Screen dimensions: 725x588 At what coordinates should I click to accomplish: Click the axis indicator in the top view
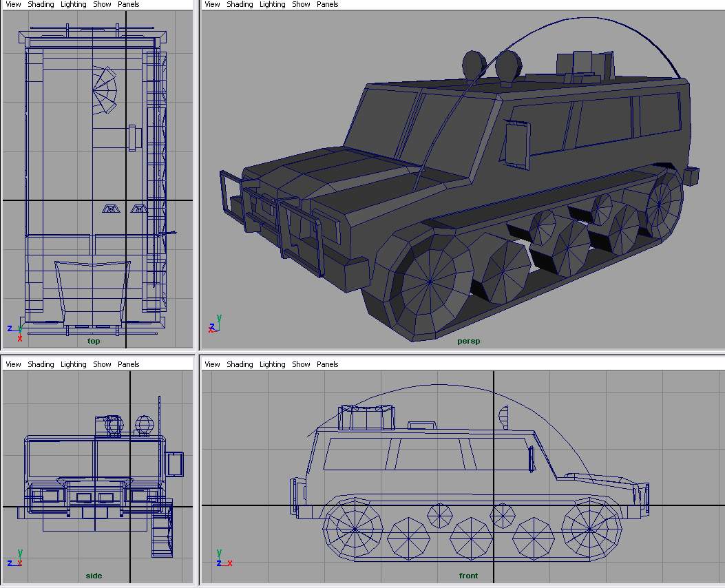click(x=16, y=330)
